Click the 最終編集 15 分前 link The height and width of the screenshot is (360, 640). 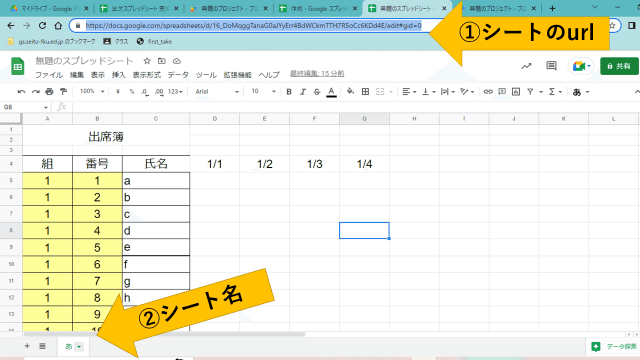[317, 73]
